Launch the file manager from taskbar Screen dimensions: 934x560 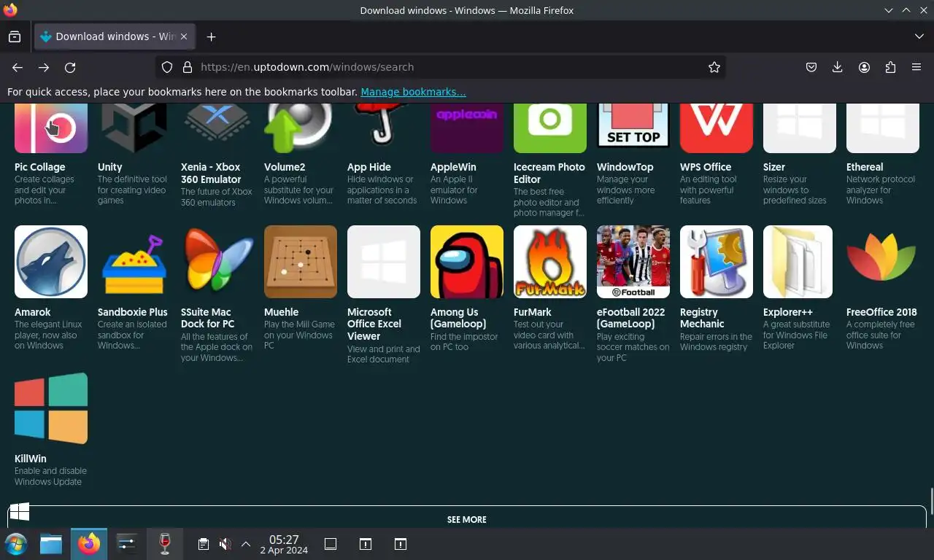(x=51, y=544)
